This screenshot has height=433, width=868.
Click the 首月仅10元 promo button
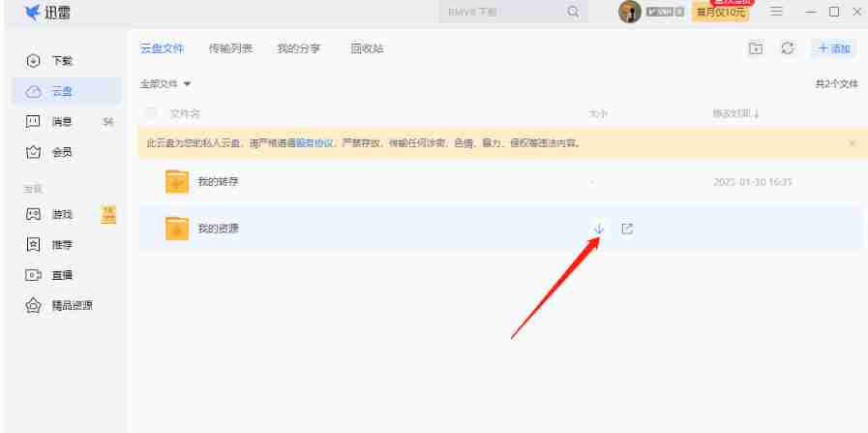721,13
